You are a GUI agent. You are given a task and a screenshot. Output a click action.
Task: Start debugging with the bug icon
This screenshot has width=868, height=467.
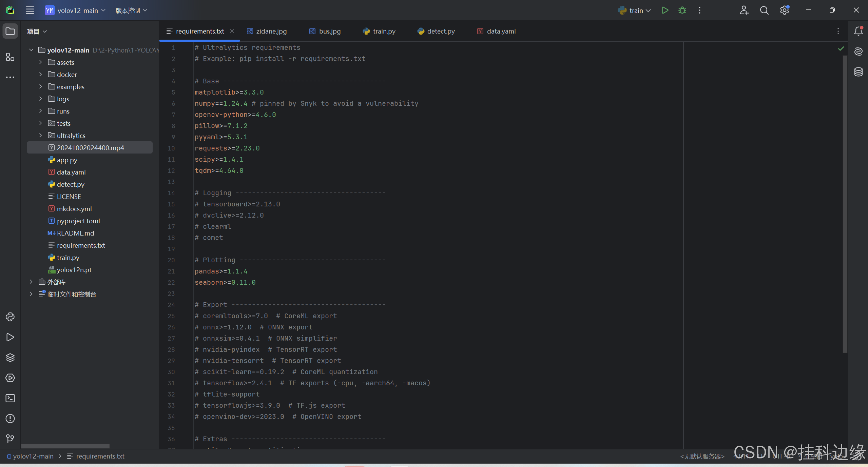682,11
